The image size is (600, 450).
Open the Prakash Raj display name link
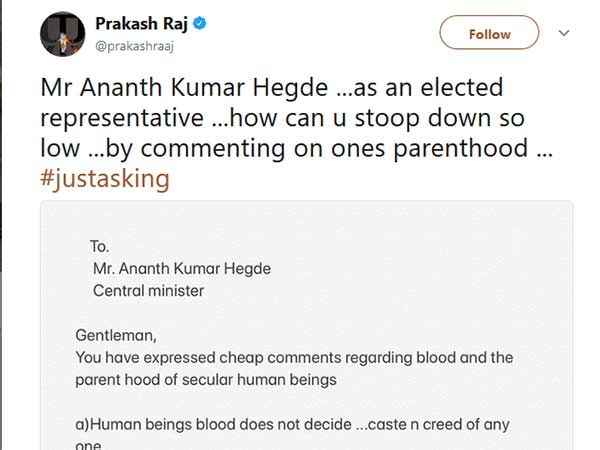tap(143, 23)
